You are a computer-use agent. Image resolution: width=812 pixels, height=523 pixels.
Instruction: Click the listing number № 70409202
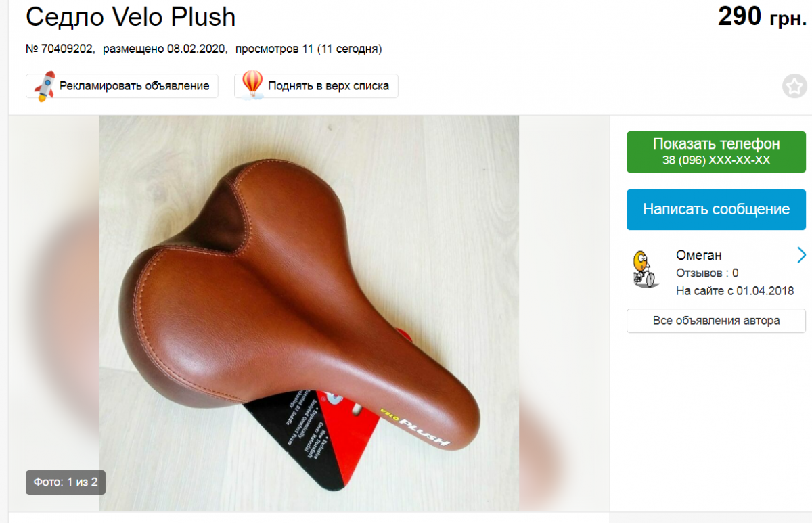pyautogui.click(x=60, y=49)
